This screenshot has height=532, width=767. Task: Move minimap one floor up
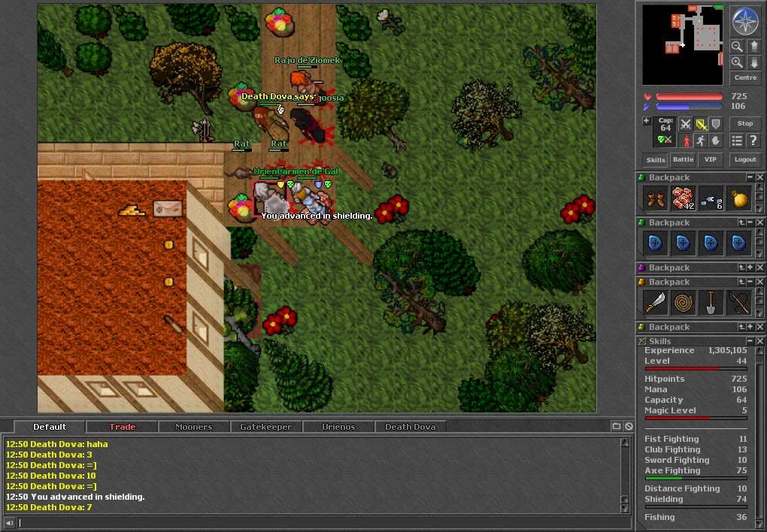tap(753, 47)
